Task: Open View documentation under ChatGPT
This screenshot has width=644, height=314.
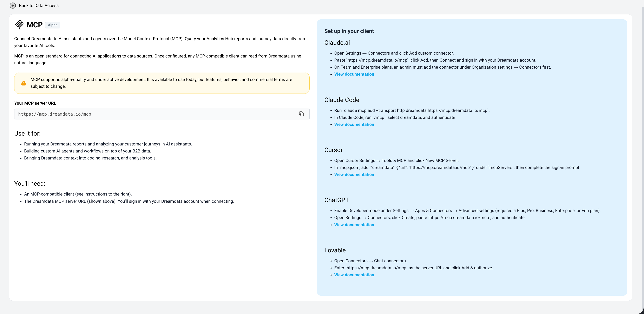Action: pyautogui.click(x=354, y=225)
